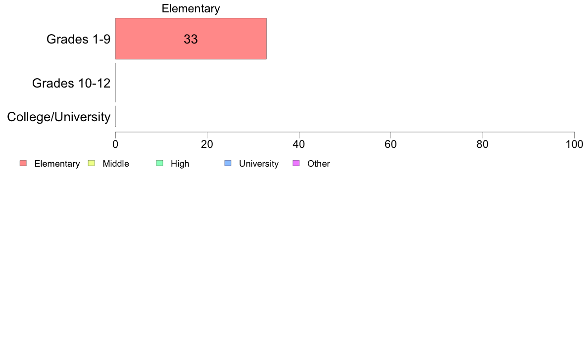Viewport: 588px width, 364px height.
Task: Click the 0 tick on the x-axis
Action: point(115,144)
